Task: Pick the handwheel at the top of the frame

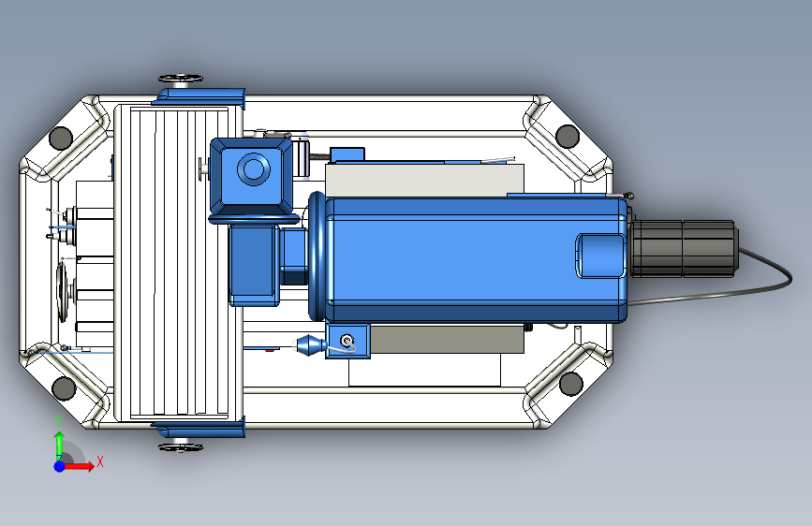Action: pyautogui.click(x=180, y=80)
